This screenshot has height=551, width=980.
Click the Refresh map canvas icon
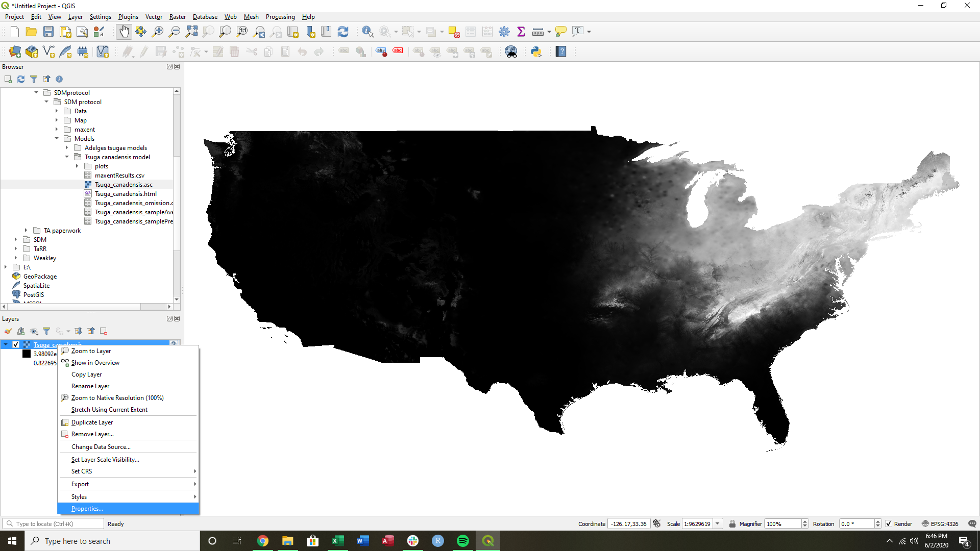pyautogui.click(x=343, y=32)
